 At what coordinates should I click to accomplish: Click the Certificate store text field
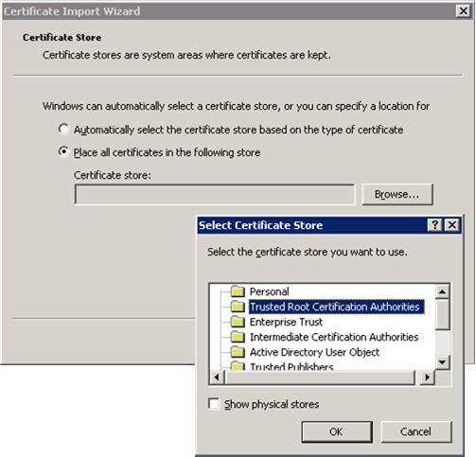point(215,195)
